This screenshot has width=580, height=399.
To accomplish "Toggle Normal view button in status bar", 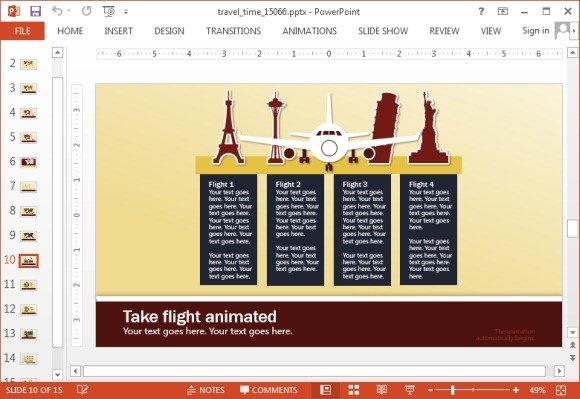I will [x=326, y=390].
